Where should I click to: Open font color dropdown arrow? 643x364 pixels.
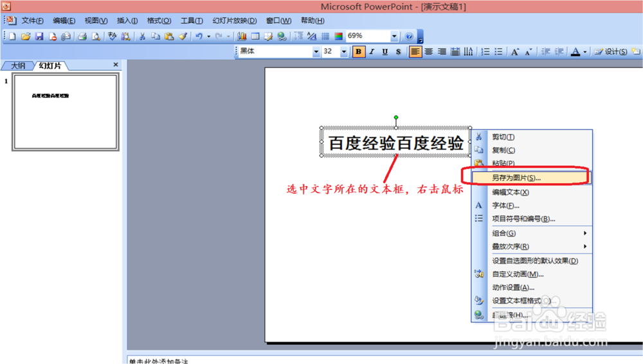point(584,51)
